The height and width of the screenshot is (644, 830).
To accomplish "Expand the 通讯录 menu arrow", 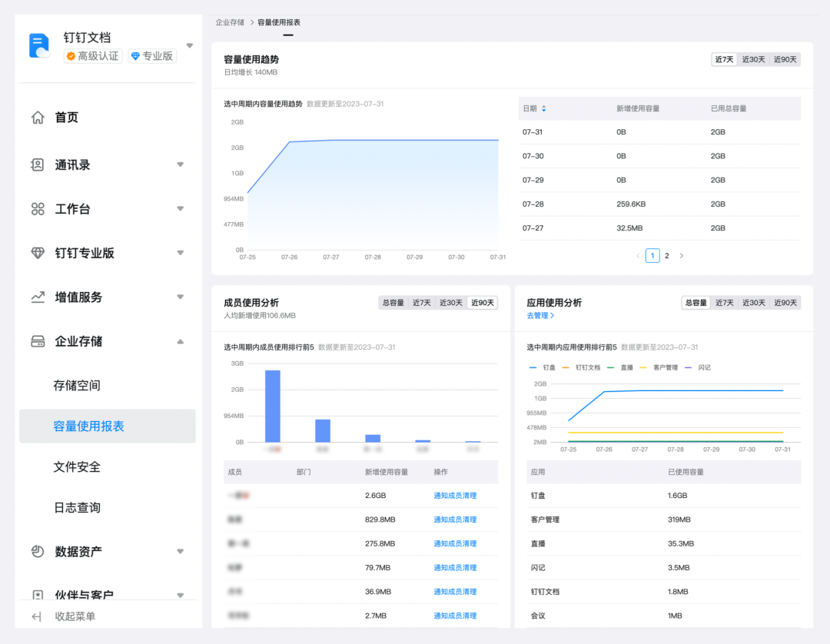I will pyautogui.click(x=180, y=164).
